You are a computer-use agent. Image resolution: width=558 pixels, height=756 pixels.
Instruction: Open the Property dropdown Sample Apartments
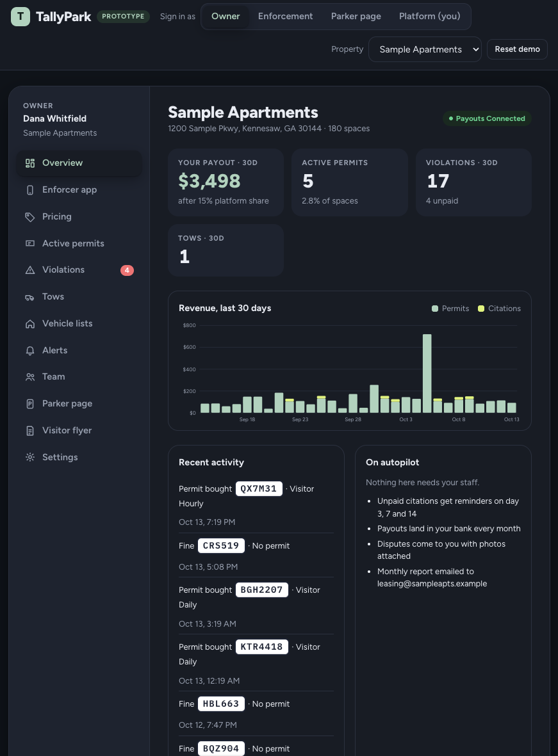tap(425, 49)
